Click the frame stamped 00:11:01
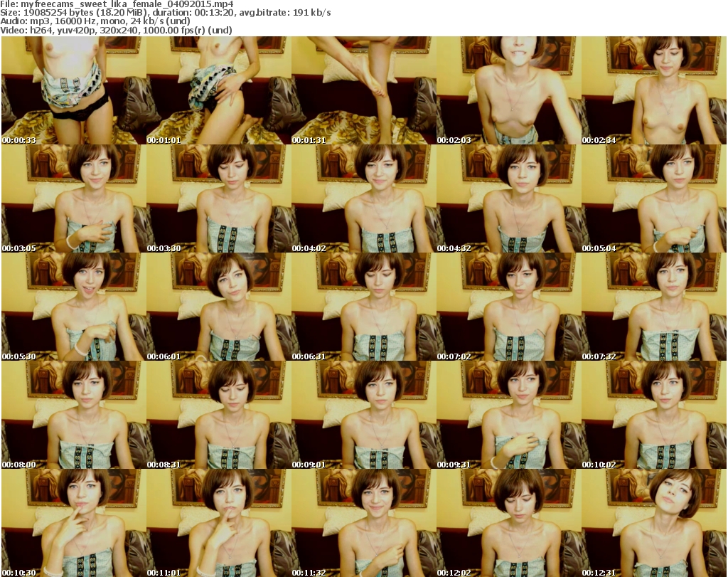Viewport: 728px width, 577px height. 219,523
